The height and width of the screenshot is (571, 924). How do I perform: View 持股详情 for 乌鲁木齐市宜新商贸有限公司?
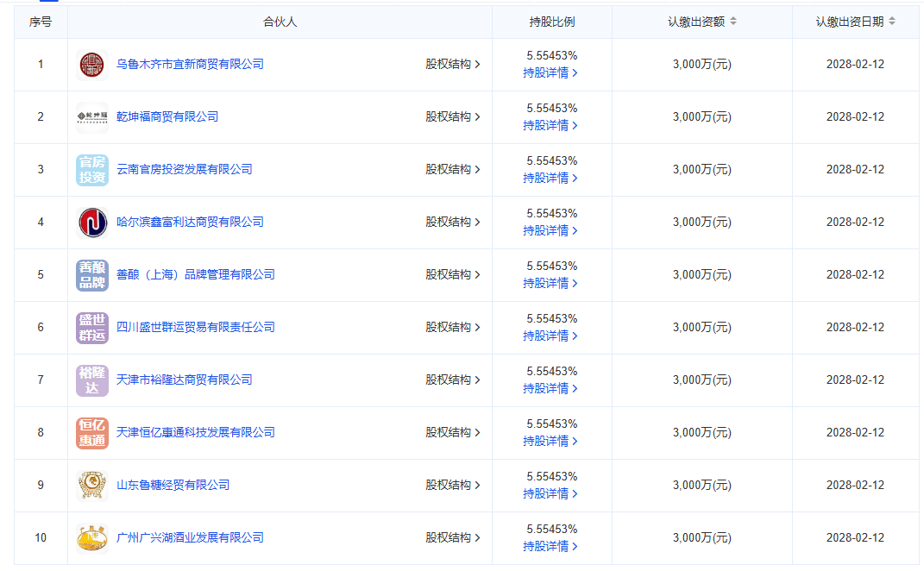550,73
